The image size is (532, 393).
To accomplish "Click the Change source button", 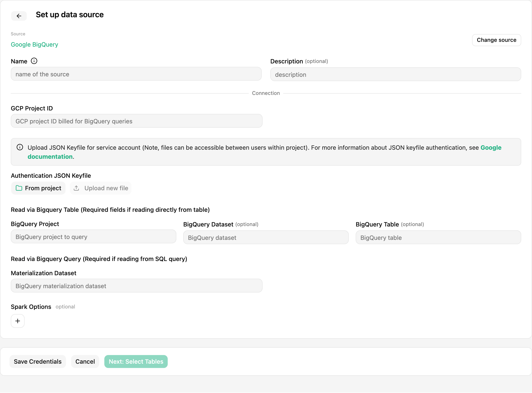I will point(496,40).
